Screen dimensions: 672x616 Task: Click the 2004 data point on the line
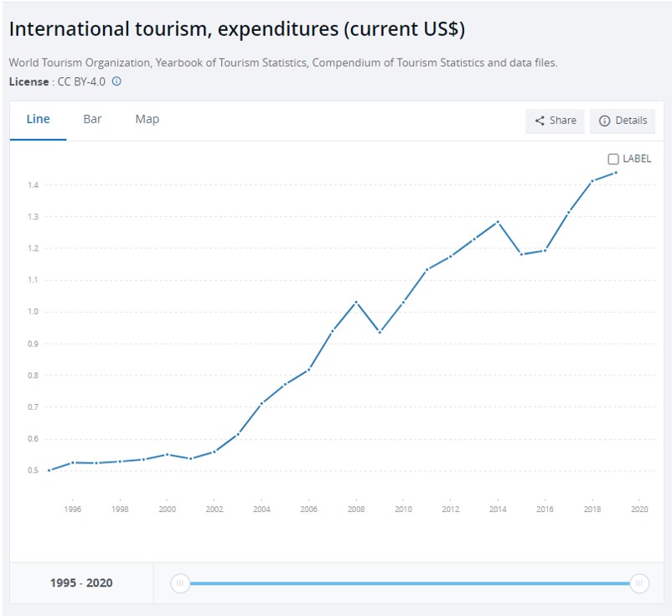tap(262, 403)
